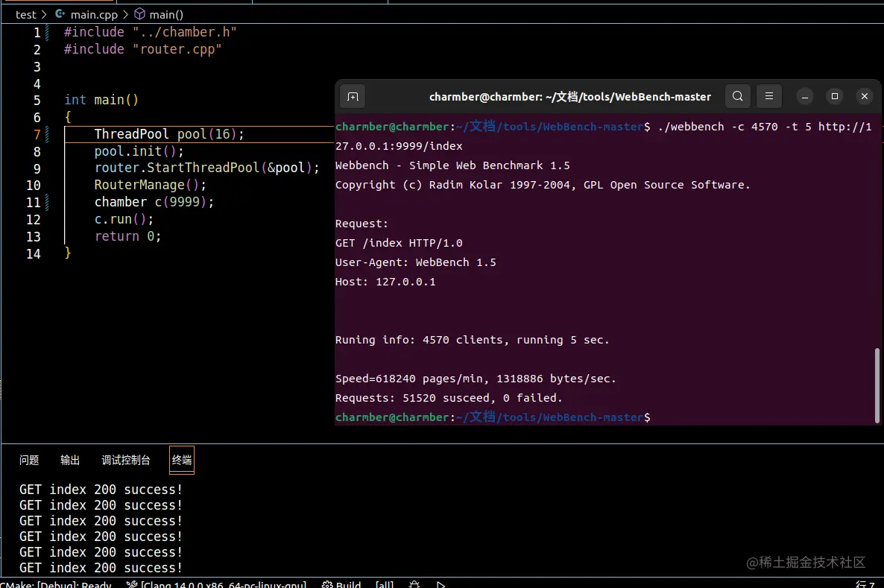Switch to the 问题 panel tab

(29, 460)
